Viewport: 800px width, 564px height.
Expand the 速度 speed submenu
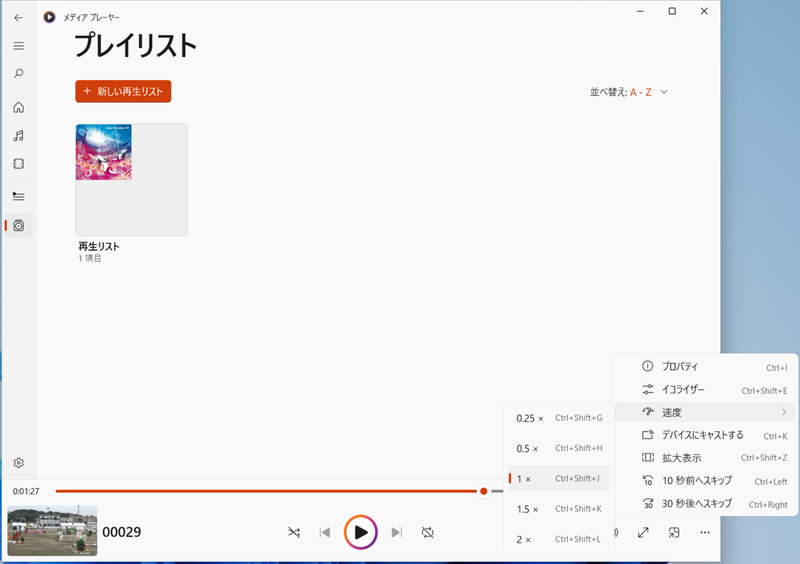tap(706, 412)
